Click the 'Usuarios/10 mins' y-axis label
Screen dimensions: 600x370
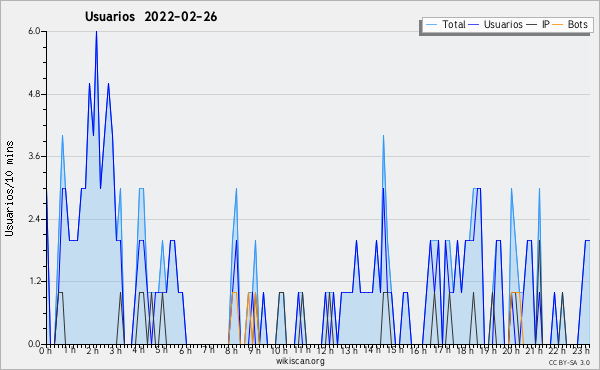pos(9,188)
